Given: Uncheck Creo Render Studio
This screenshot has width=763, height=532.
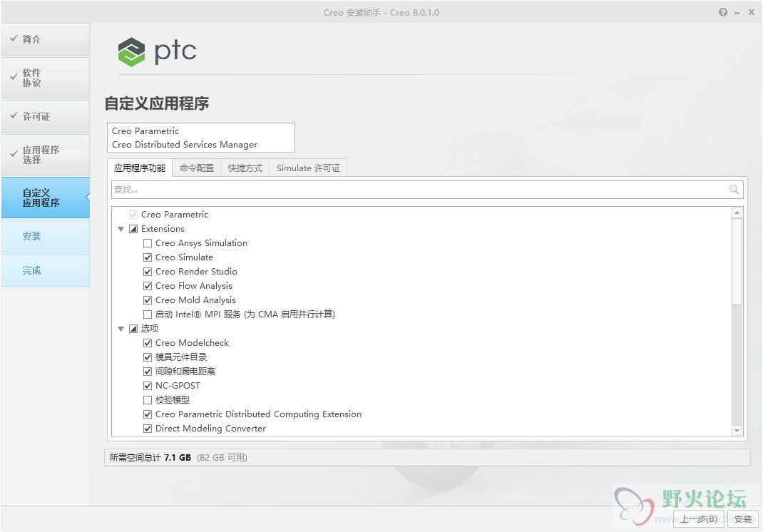Looking at the screenshot, I should click(x=148, y=271).
